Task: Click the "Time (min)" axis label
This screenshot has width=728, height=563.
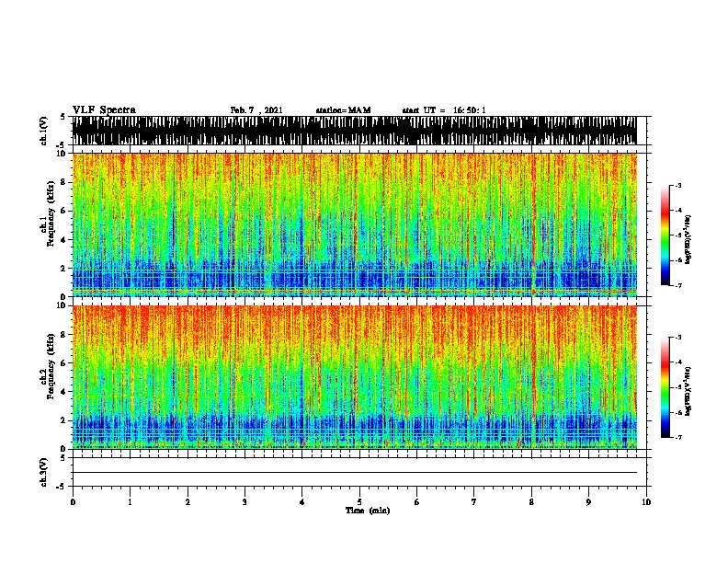Action: tap(368, 511)
